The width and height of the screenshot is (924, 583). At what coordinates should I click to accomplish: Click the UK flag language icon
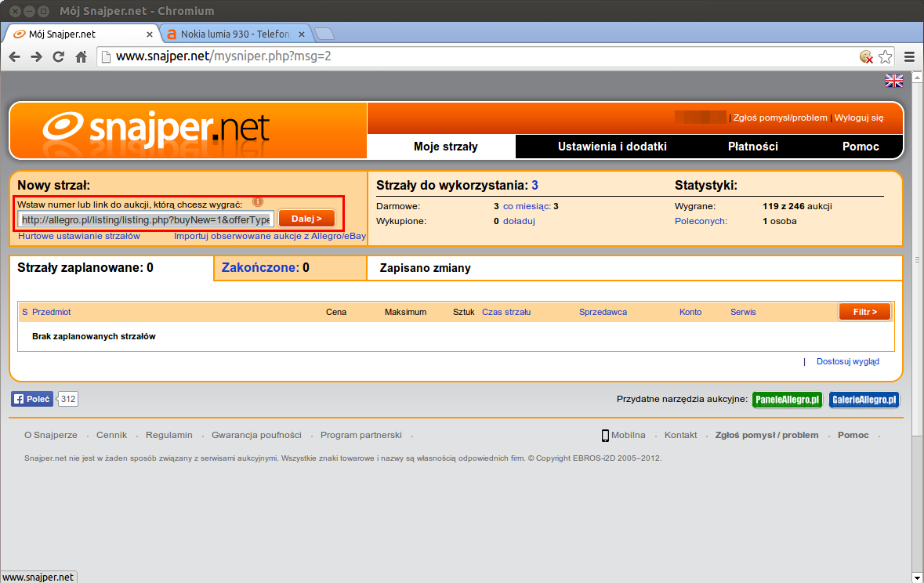tap(893, 81)
